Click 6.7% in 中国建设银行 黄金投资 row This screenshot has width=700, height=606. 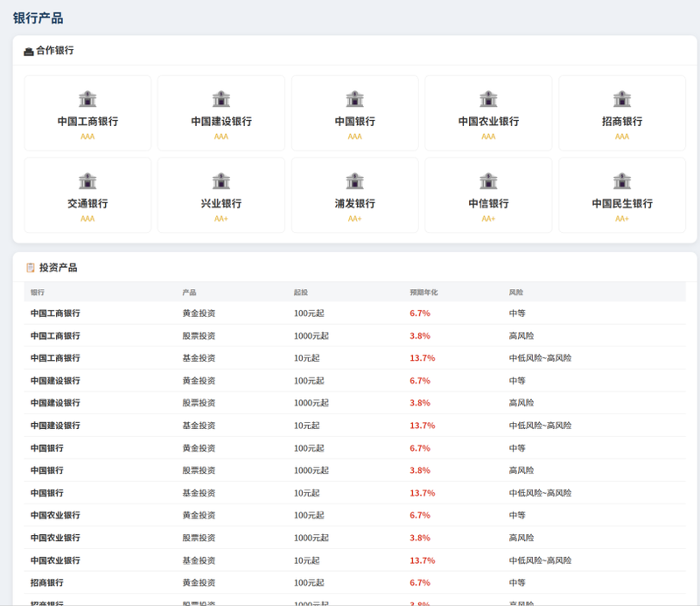point(420,381)
